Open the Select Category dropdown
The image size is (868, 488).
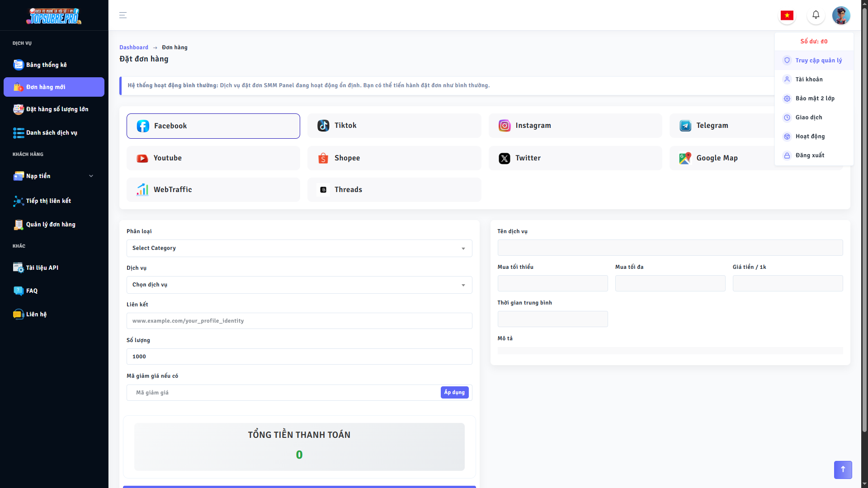[299, 248]
